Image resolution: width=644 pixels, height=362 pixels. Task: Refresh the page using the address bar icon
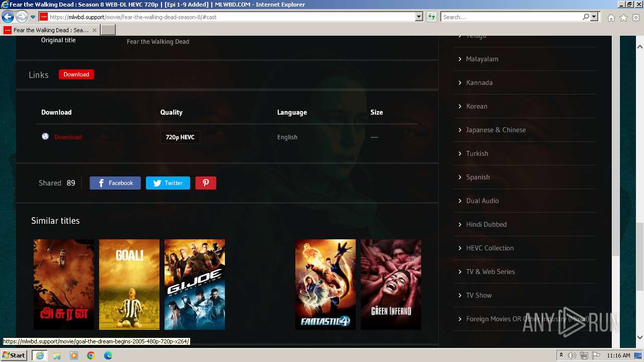[x=432, y=17]
